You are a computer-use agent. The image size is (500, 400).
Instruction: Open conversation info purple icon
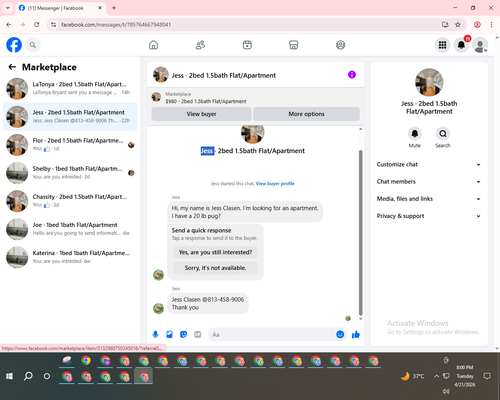(352, 75)
